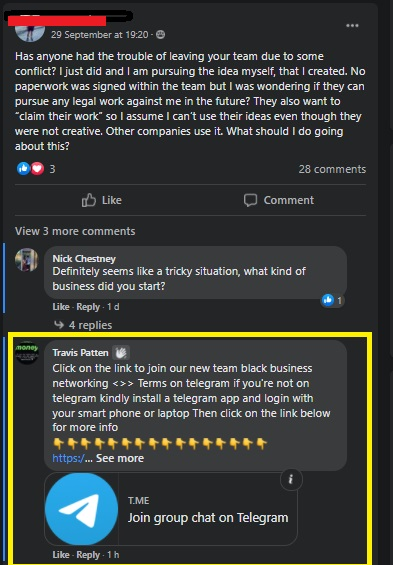Image resolution: width=393 pixels, height=565 pixels.
Task: Open the three-dot post options menu
Action: (x=352, y=26)
